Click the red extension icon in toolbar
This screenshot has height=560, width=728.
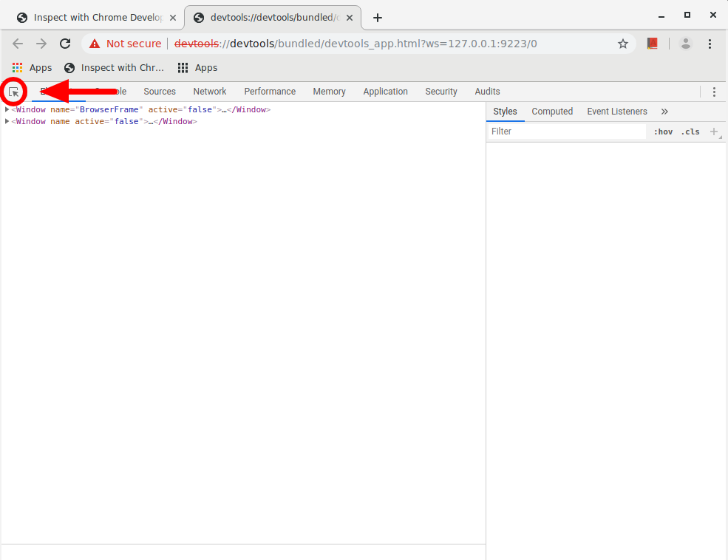coord(652,44)
